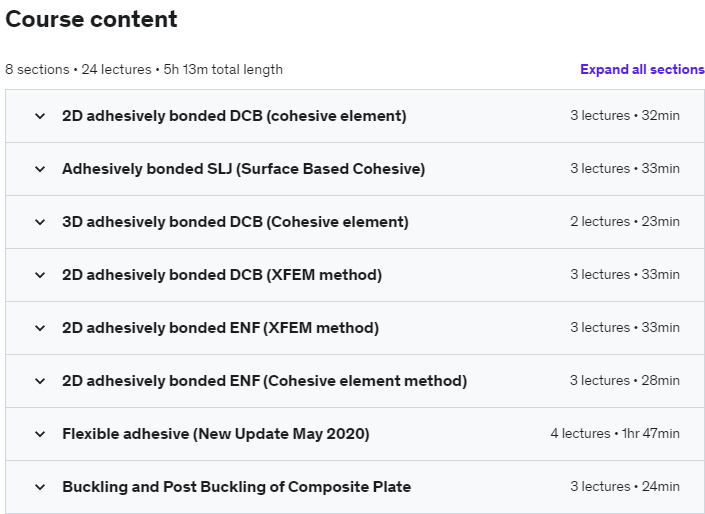Expand chevron for 2D adhesively bonded ENF (XFEM method)
The width and height of the screenshot is (705, 514).
click(40, 328)
